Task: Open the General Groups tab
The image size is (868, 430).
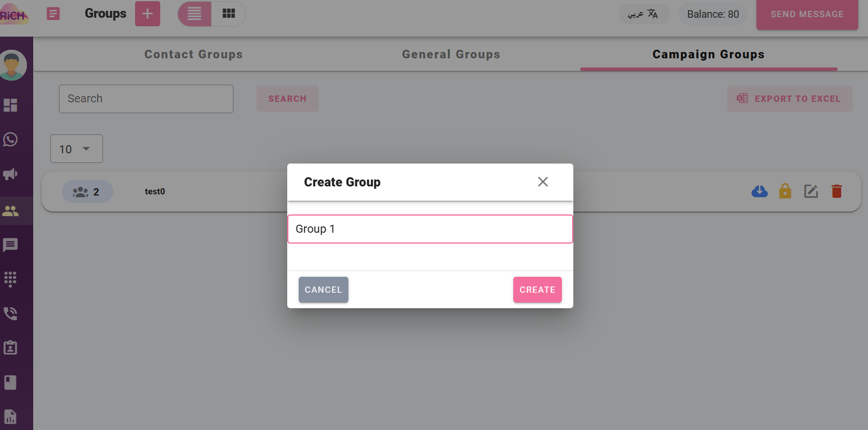Action: pyautogui.click(x=451, y=55)
